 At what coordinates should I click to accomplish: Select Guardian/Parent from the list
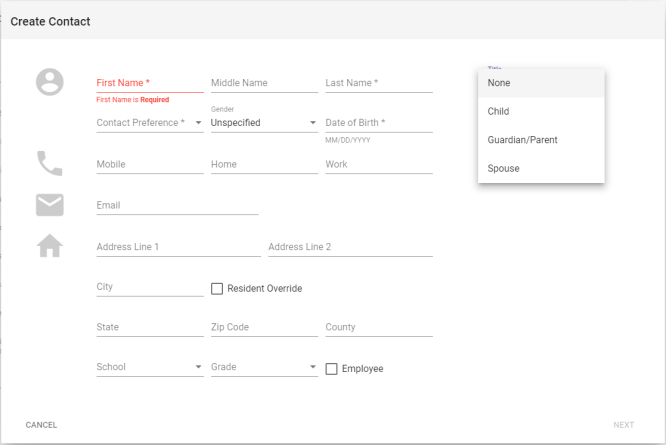coord(541,140)
